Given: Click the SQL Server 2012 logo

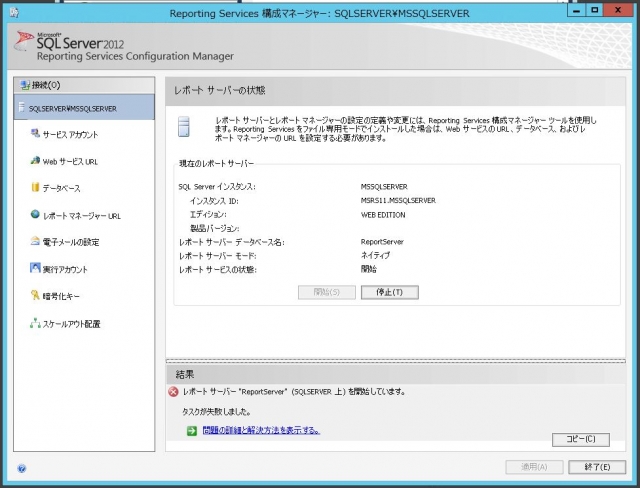Looking at the screenshot, I should click(x=69, y=42).
